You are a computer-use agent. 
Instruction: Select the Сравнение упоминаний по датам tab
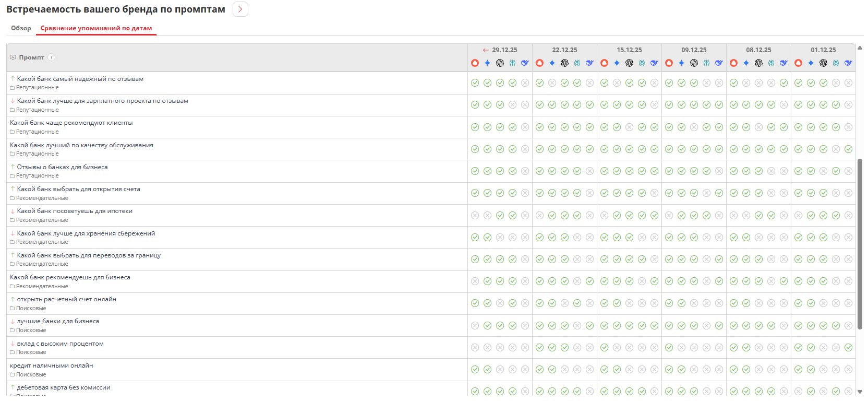(96, 28)
